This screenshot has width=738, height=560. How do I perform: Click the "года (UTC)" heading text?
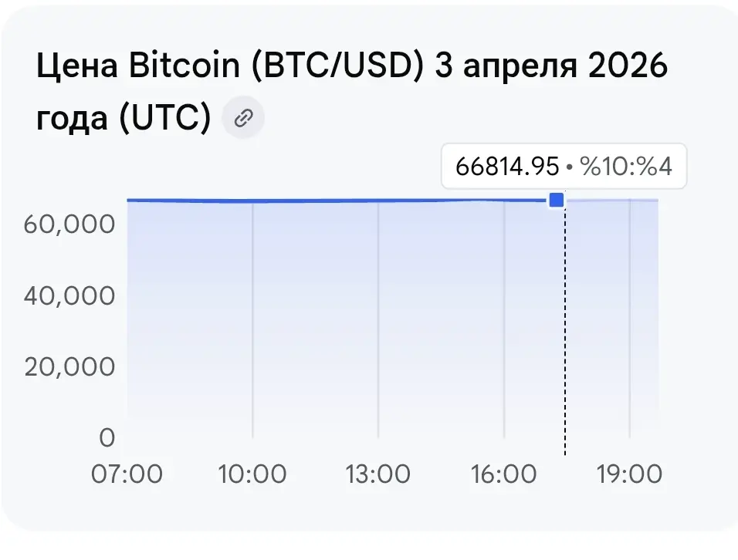coord(124,117)
